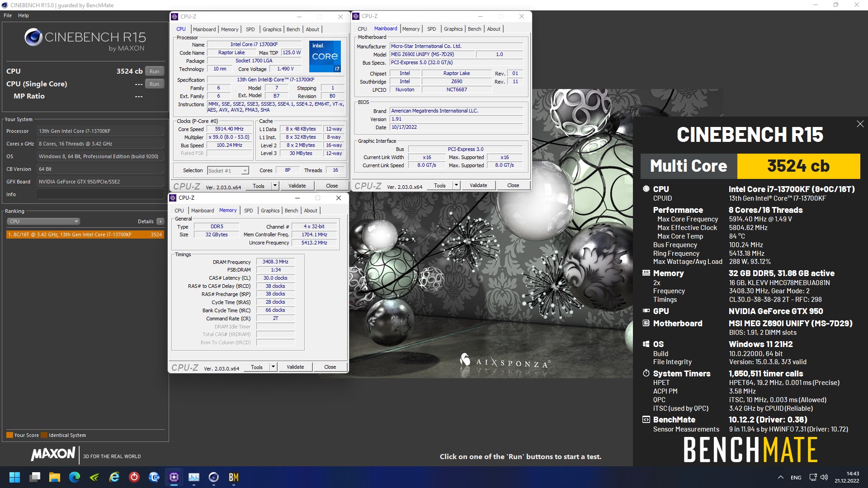Open the red power icon app on the taskbar
Viewport: 868px width, 488px height.
click(x=134, y=477)
